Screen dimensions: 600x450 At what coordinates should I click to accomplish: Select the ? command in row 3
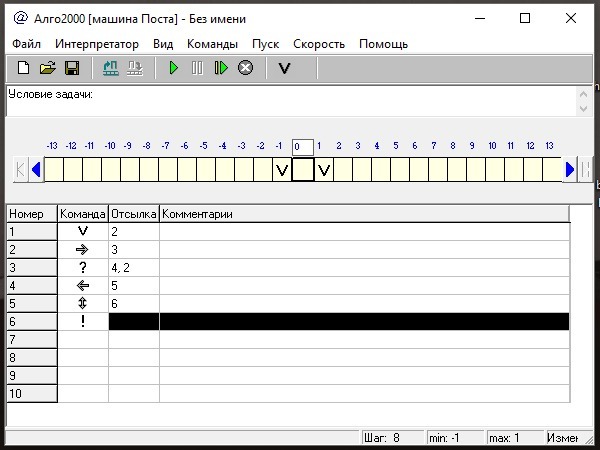[83, 267]
